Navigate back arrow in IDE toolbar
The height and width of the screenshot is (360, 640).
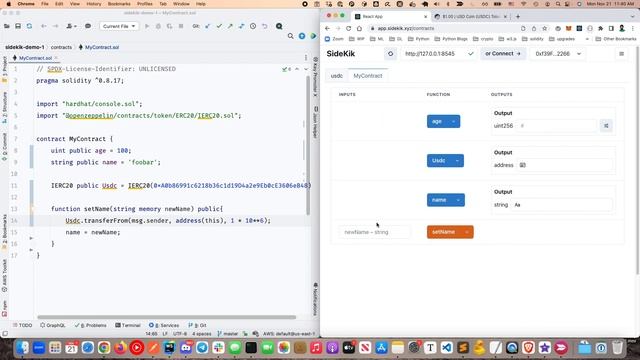pyautogui.click(x=44, y=26)
